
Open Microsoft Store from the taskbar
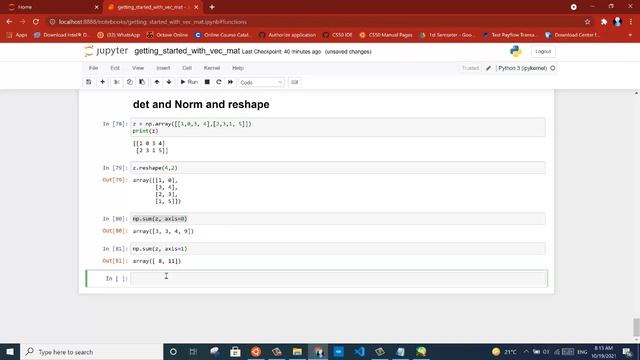click(235, 352)
